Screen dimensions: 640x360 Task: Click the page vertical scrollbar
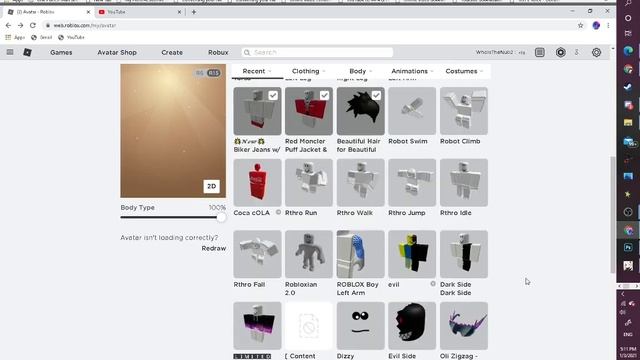(612, 214)
